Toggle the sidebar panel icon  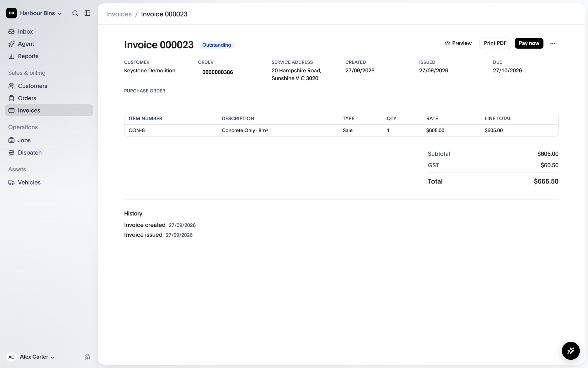point(87,13)
